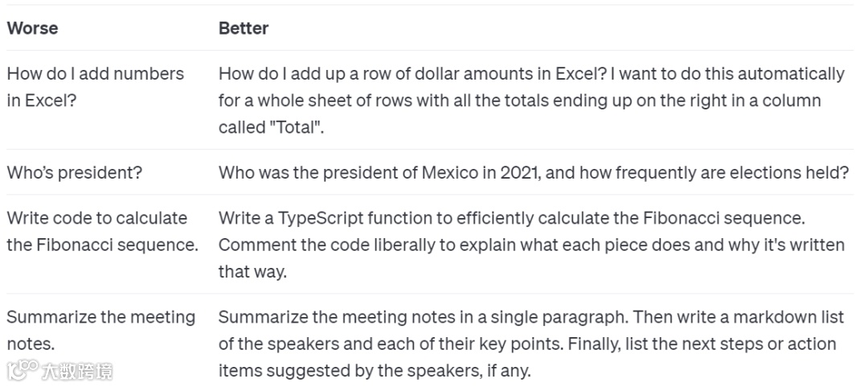This screenshot has height=387, width=868.
Task: Click the quoted word "Total" in the Excel row
Action: click(x=299, y=128)
